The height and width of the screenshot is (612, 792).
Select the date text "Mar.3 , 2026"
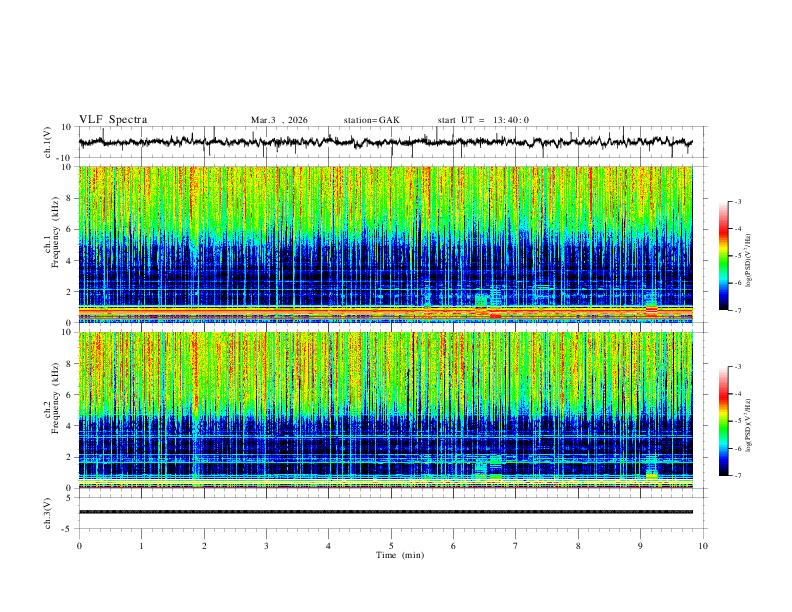tap(279, 120)
